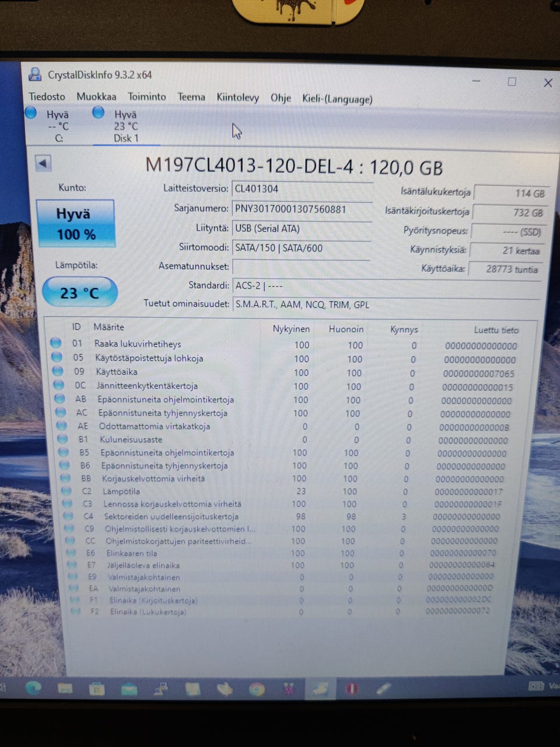Open the Kiintolevy menu

[x=237, y=97]
